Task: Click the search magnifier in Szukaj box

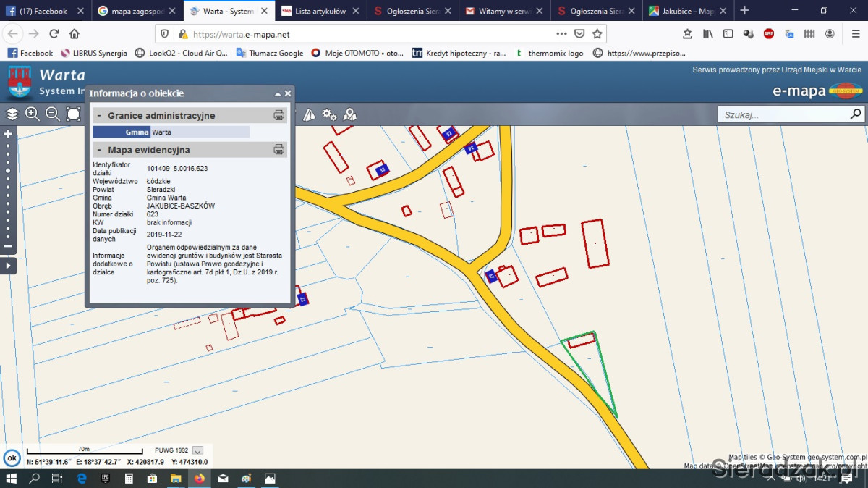Action: (856, 114)
